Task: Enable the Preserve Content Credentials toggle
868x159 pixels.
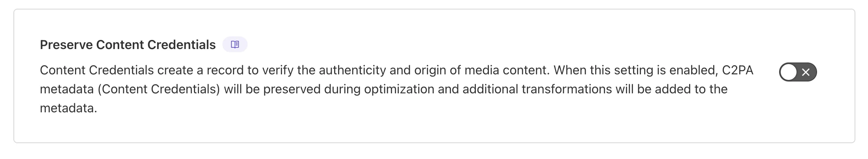Action: pyautogui.click(x=797, y=72)
